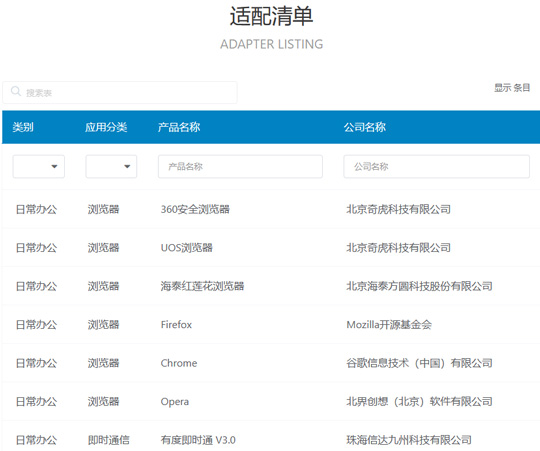Click 日常办公 in the Firefox row
The height and width of the screenshot is (451, 540).
pos(37,325)
